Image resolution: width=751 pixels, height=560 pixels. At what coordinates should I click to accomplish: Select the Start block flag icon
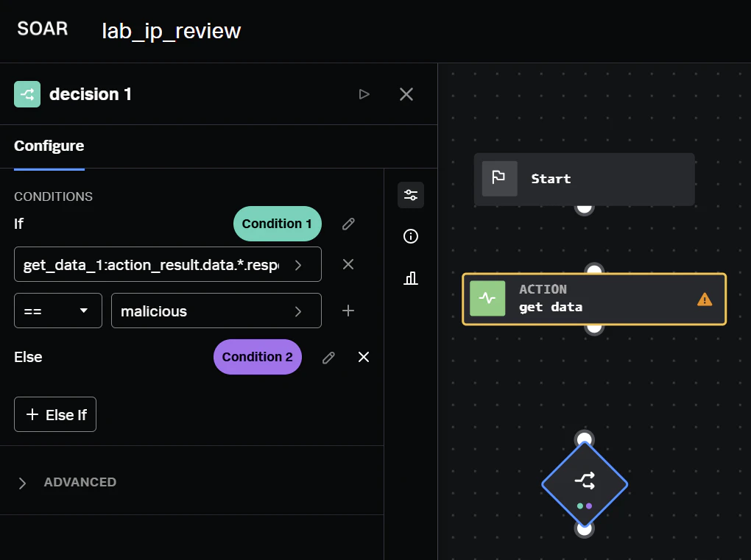click(x=499, y=179)
